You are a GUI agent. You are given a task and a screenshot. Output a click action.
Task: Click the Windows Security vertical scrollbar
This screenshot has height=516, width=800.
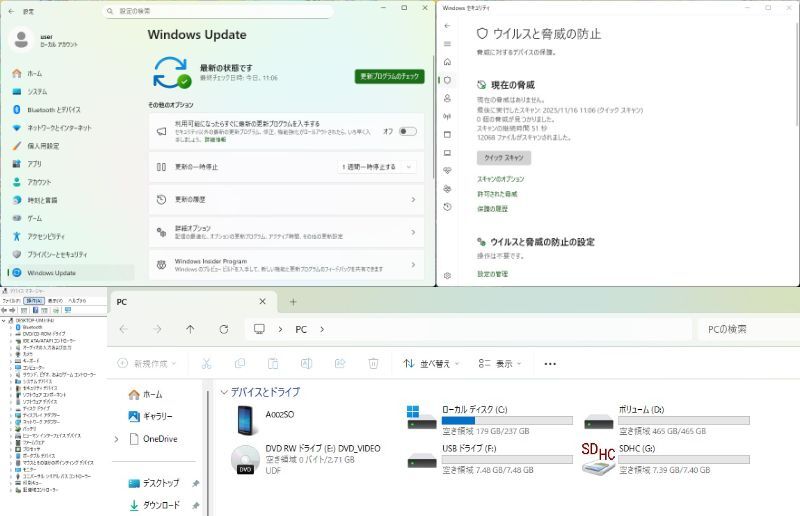point(795,77)
